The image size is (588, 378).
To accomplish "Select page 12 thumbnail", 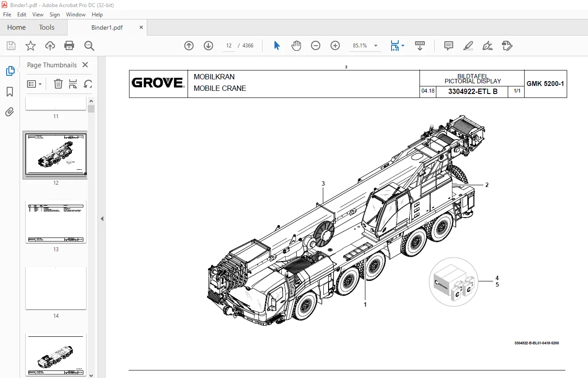I will [55, 155].
